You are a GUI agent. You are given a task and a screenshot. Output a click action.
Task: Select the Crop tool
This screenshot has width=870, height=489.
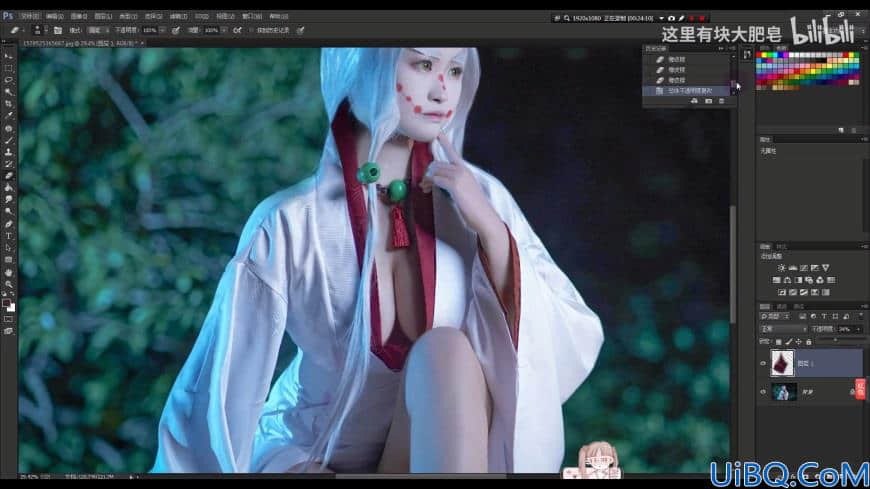click(x=8, y=104)
